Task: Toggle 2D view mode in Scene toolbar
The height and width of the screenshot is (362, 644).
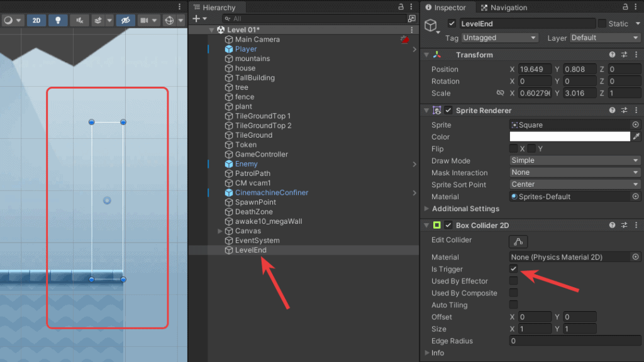Action: click(36, 20)
